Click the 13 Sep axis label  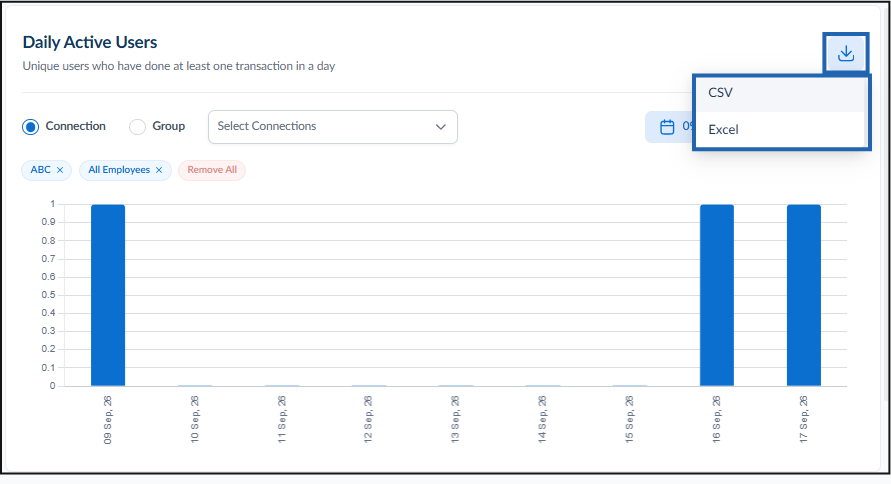click(455, 419)
